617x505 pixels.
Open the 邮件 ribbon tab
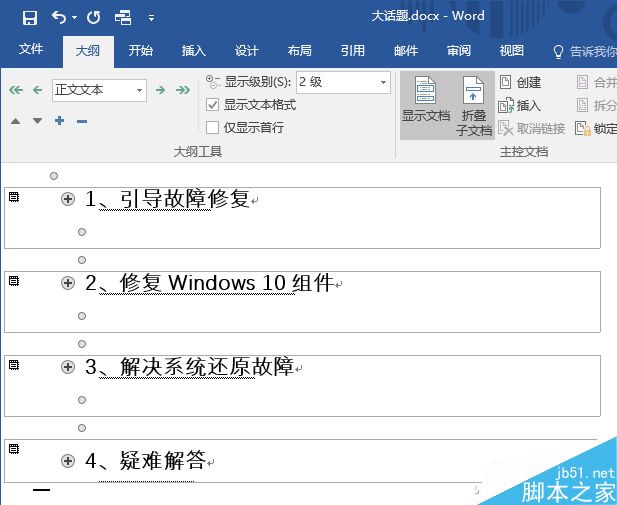[406, 51]
